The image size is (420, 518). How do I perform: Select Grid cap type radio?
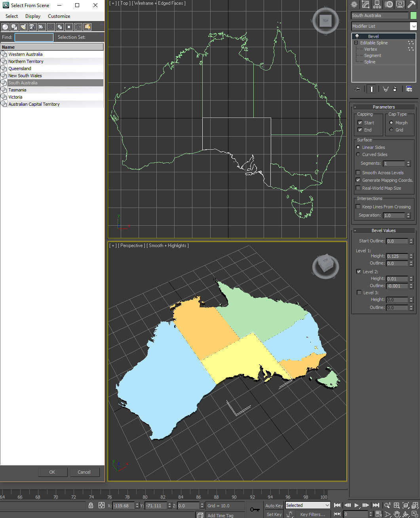click(391, 130)
